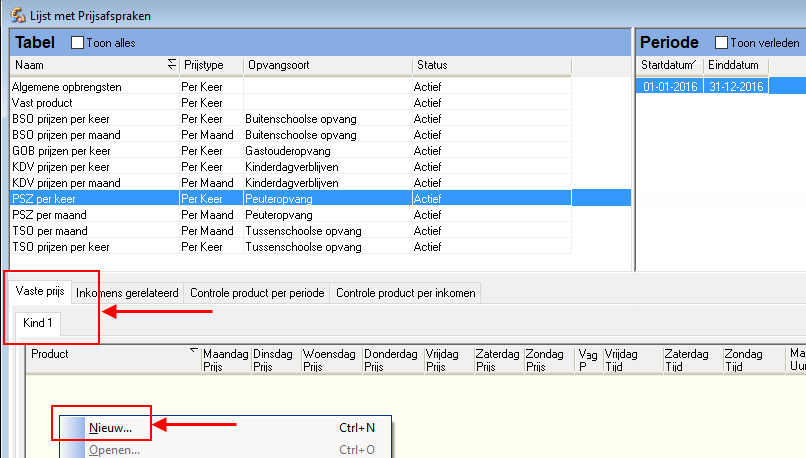806x458 pixels.
Task: Open the Vaste prijs tab
Action: click(x=40, y=293)
